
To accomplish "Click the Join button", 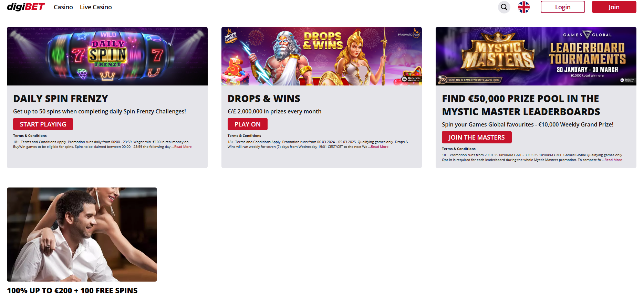I will click(614, 7).
